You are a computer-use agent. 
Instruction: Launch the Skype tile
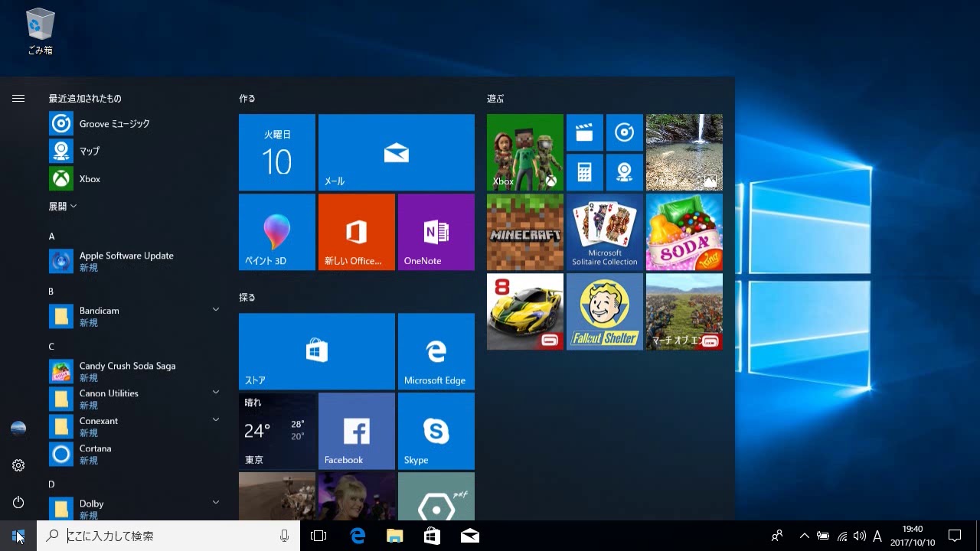[436, 431]
